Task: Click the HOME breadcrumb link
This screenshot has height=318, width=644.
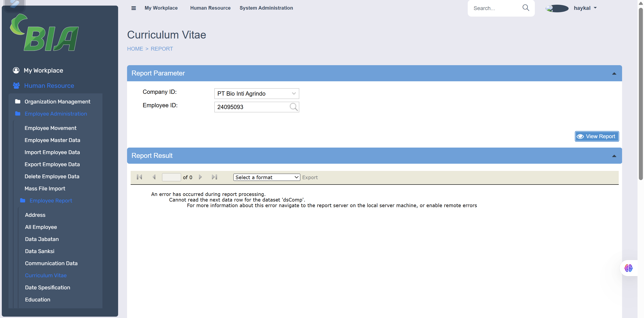Action: coord(135,49)
